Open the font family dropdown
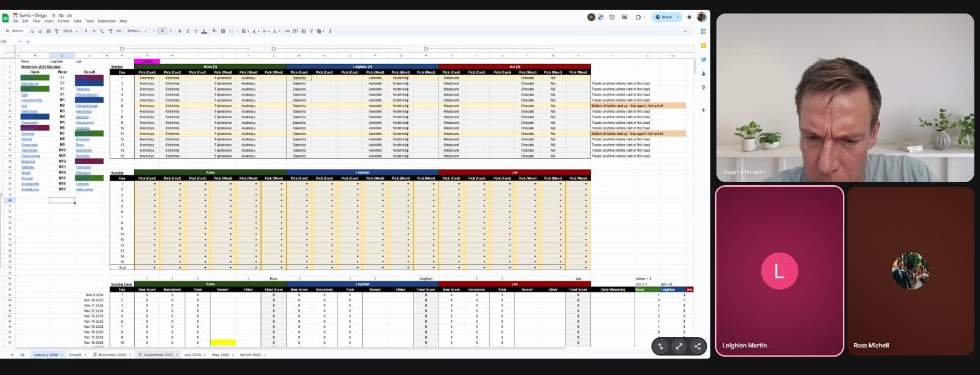Image resolution: width=980 pixels, height=375 pixels. (137, 31)
